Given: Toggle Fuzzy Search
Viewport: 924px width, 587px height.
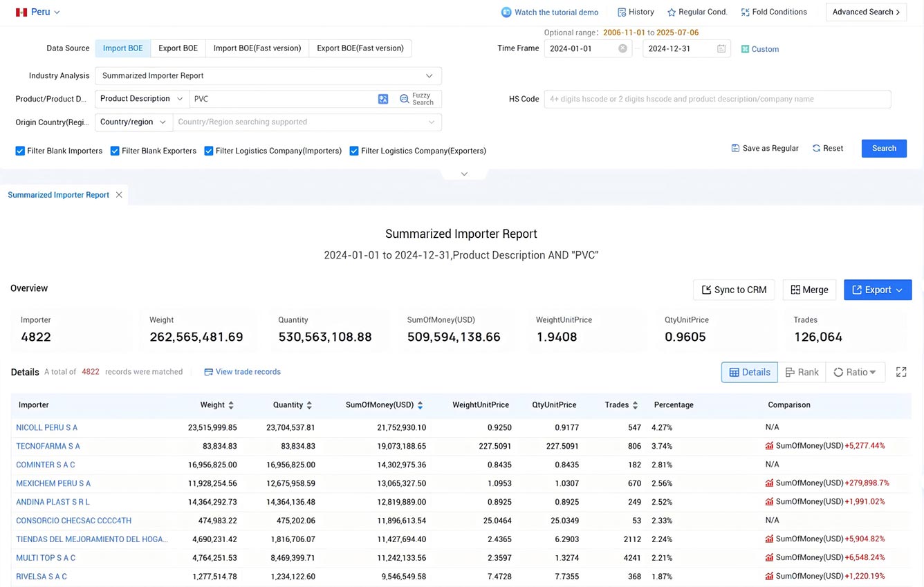Looking at the screenshot, I should (417, 99).
